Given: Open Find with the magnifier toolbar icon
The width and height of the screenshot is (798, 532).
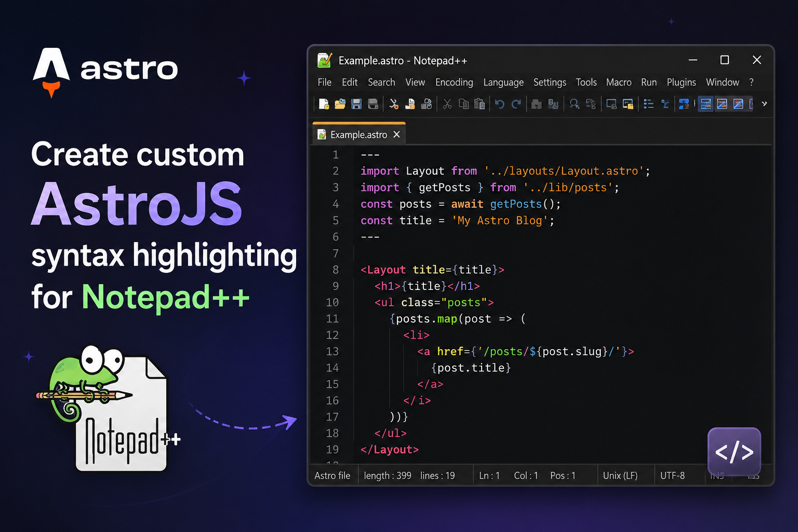Looking at the screenshot, I should pyautogui.click(x=574, y=104).
